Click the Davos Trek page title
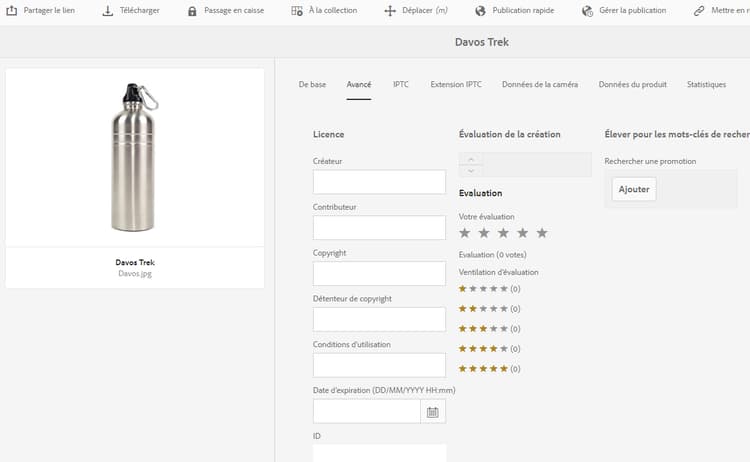 [482, 42]
